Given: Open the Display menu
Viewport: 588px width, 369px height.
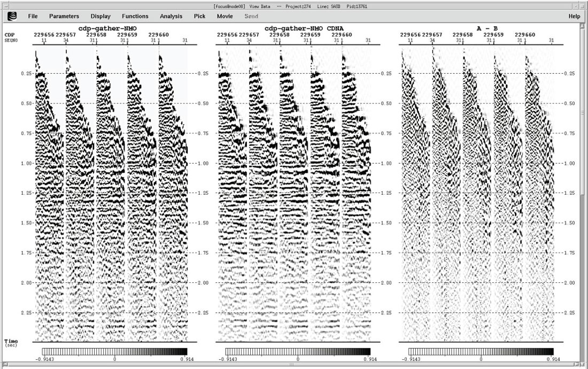Looking at the screenshot, I should 100,16.
